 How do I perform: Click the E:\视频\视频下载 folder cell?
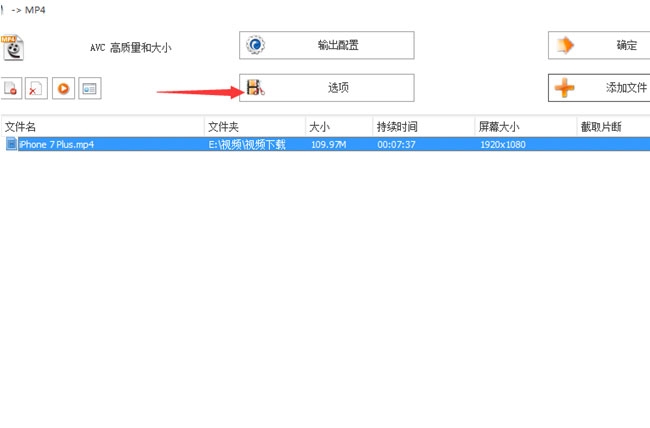point(247,144)
